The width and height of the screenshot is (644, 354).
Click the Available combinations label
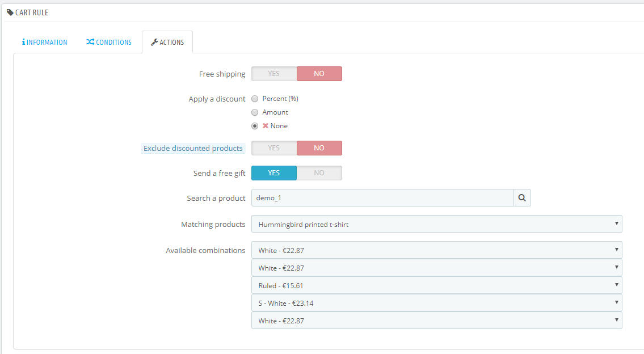tap(205, 251)
